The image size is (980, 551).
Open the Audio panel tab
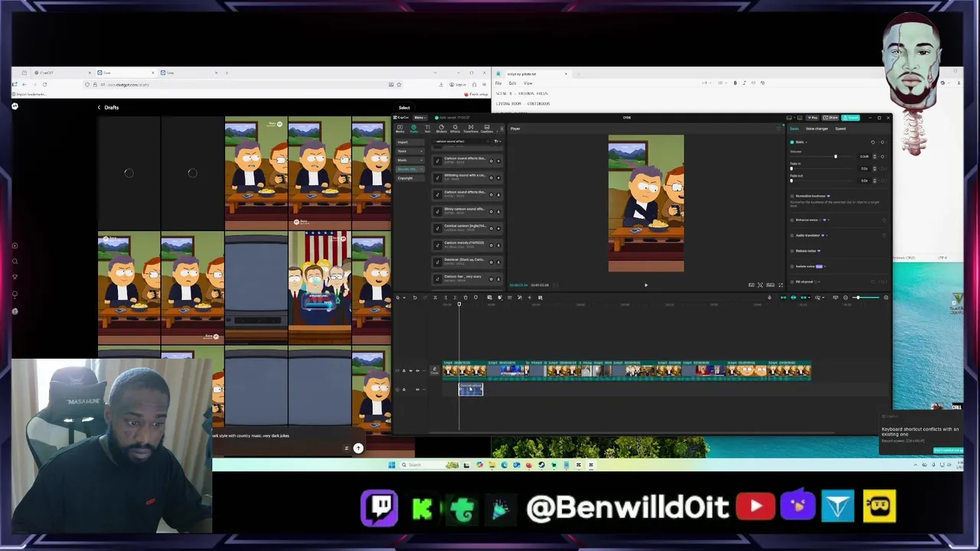413,129
